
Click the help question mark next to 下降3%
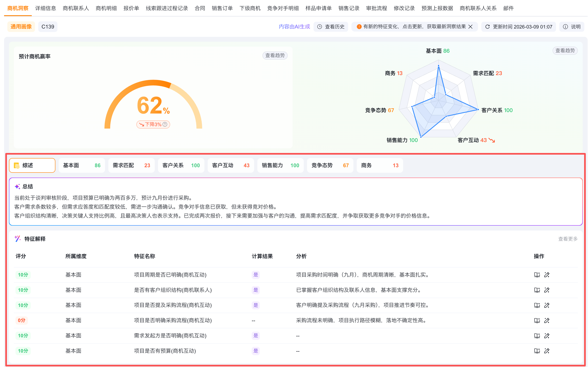click(x=165, y=124)
